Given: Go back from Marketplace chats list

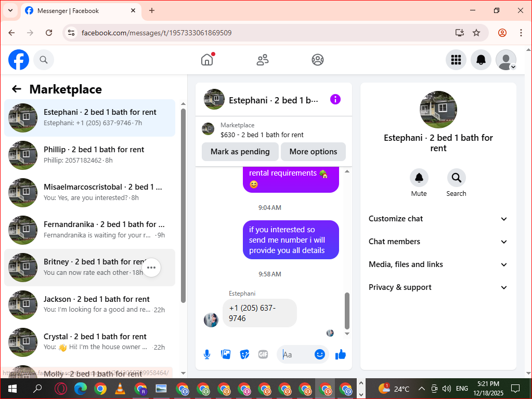Looking at the screenshot, I should (16, 89).
